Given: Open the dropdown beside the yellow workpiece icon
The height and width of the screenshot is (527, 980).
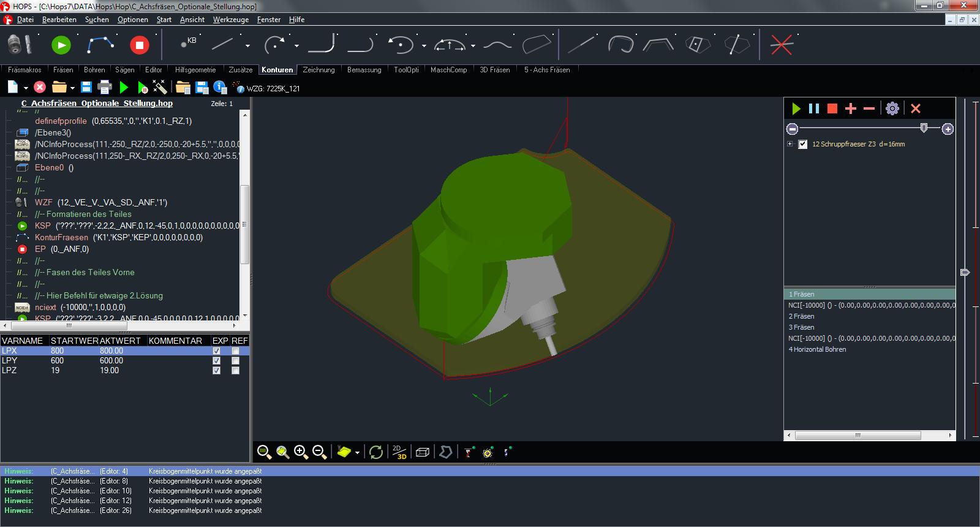Looking at the screenshot, I should coord(357,453).
